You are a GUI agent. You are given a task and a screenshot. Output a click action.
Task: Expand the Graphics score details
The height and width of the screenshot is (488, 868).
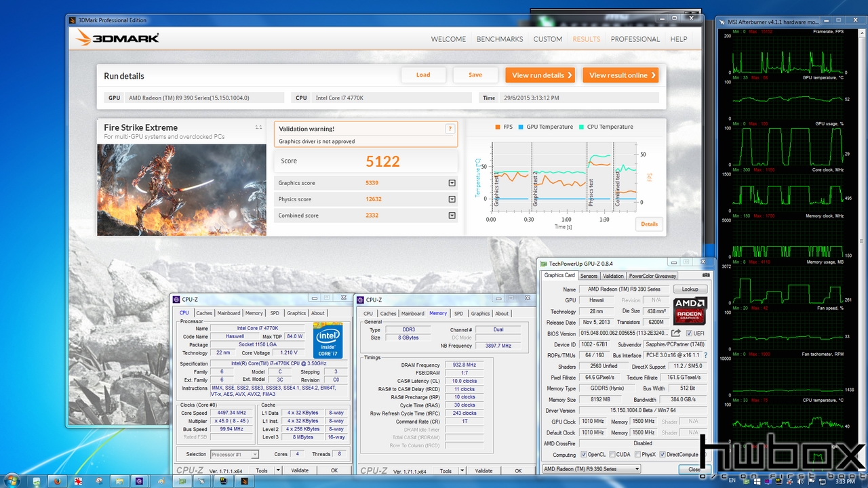(x=452, y=183)
